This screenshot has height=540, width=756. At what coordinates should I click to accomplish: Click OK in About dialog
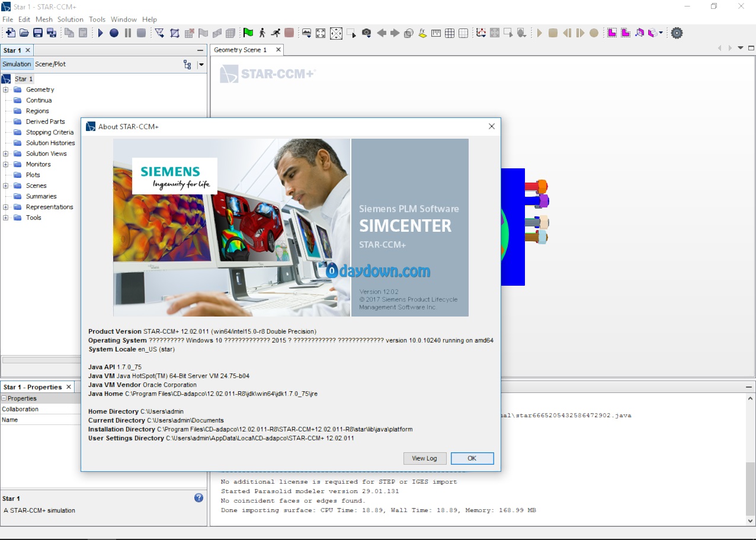[472, 458]
